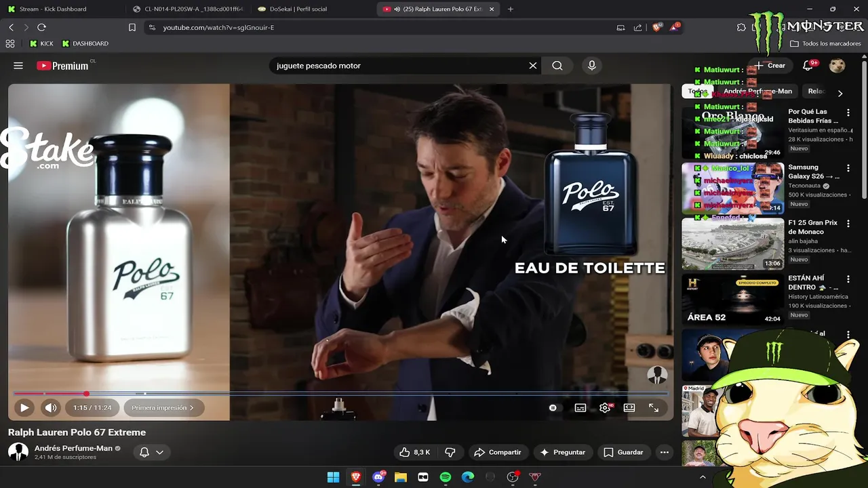The image size is (868, 488).
Task: Open the KICK bookmark
Action: click(x=41, y=43)
